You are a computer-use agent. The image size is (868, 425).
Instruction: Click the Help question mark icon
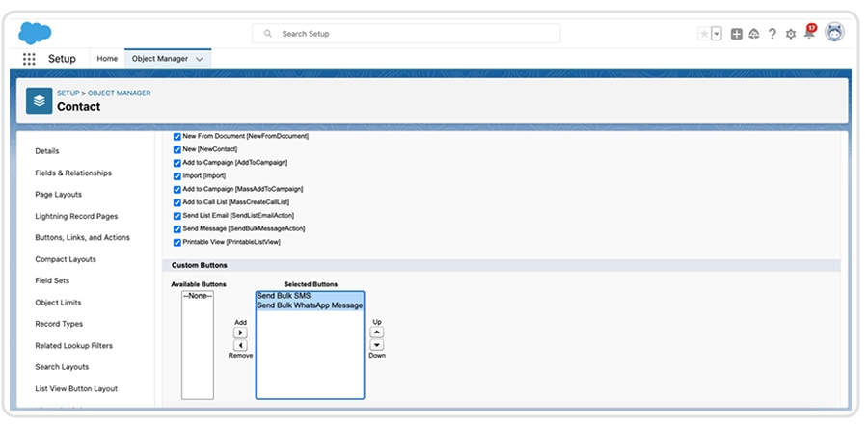point(772,34)
